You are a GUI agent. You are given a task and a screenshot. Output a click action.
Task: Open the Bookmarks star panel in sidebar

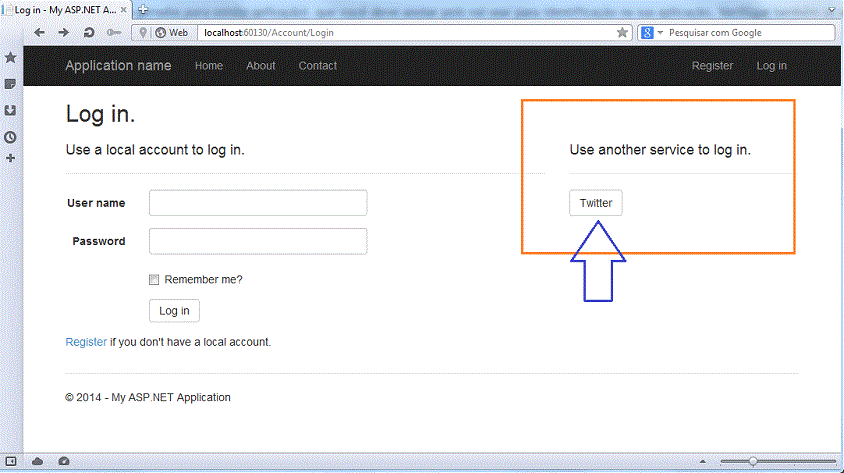pos(10,58)
